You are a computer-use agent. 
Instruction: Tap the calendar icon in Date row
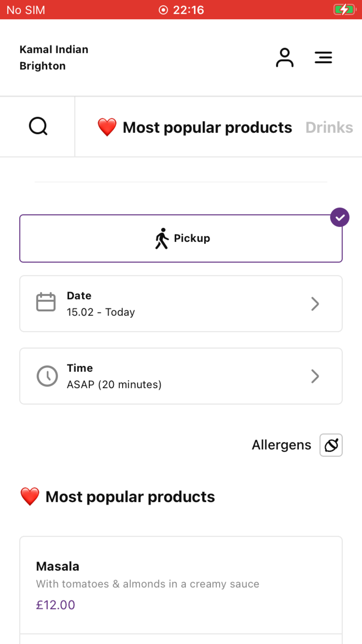click(46, 302)
